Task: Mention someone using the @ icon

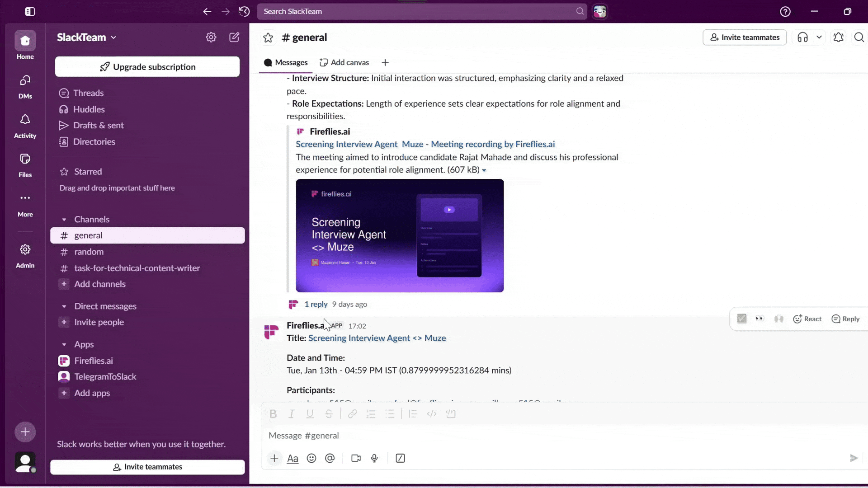Action: [x=330, y=458]
